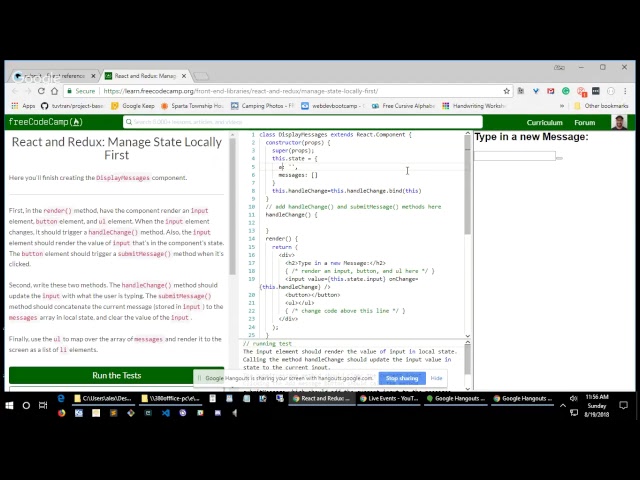The width and height of the screenshot is (640, 480).
Task: Open the Forum link
Action: [x=584, y=122]
